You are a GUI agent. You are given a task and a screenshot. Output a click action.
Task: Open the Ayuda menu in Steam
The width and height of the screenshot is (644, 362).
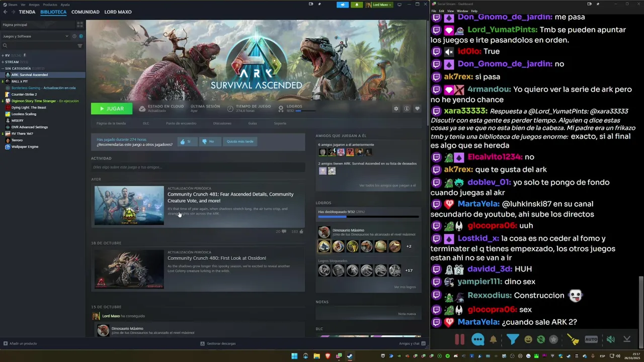[65, 5]
